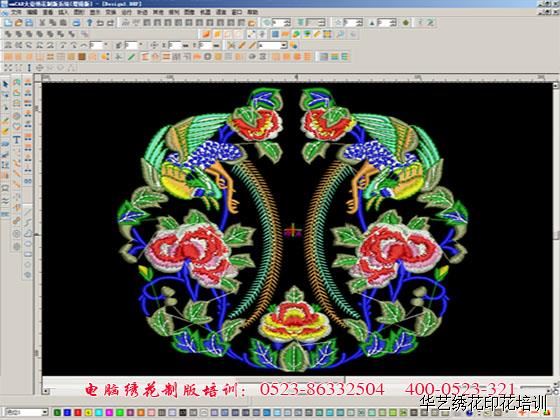Image resolution: width=560 pixels, height=420 pixels.
Task: Click the Print icon in top toolbar
Action: [x=76, y=22]
